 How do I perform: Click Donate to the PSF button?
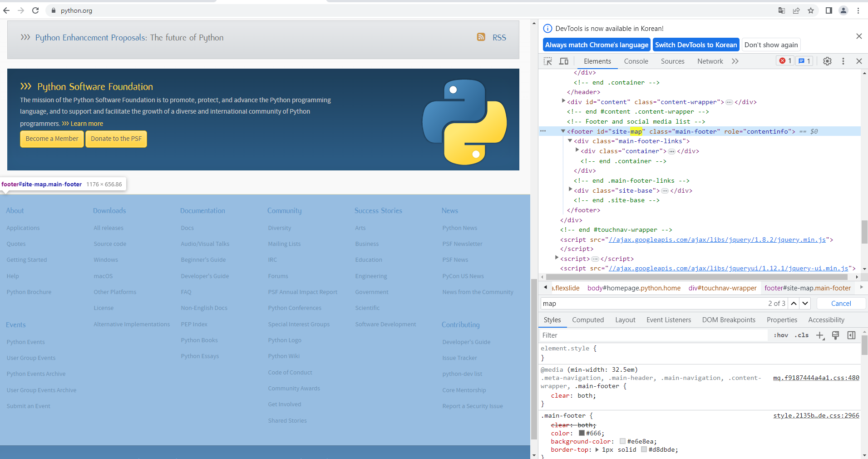pos(116,139)
